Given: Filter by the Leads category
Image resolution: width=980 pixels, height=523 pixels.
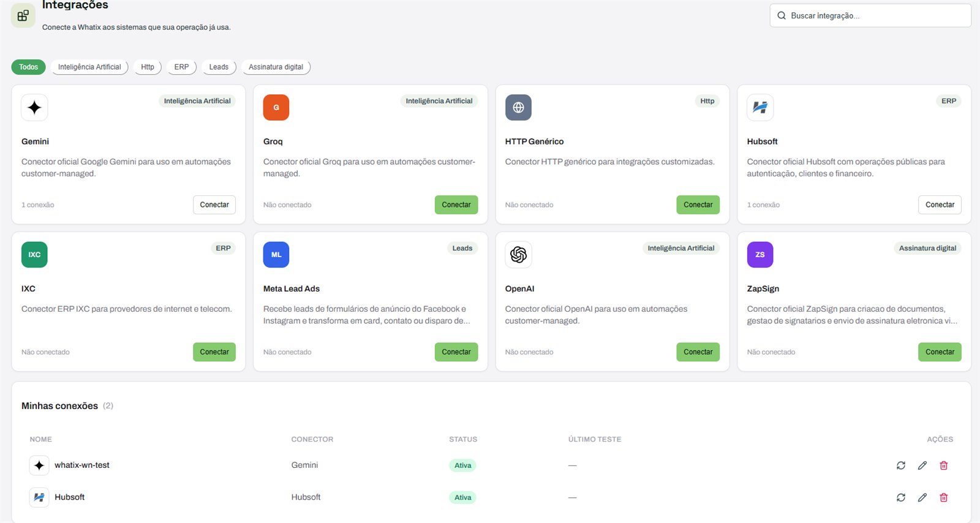Looking at the screenshot, I should click(219, 67).
